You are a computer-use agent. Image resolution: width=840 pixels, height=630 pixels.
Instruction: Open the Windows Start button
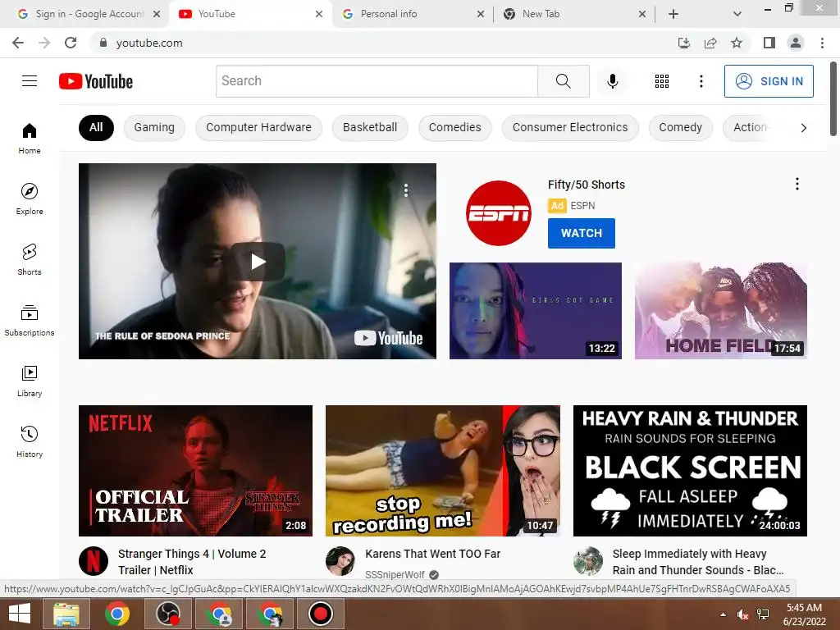click(20, 614)
